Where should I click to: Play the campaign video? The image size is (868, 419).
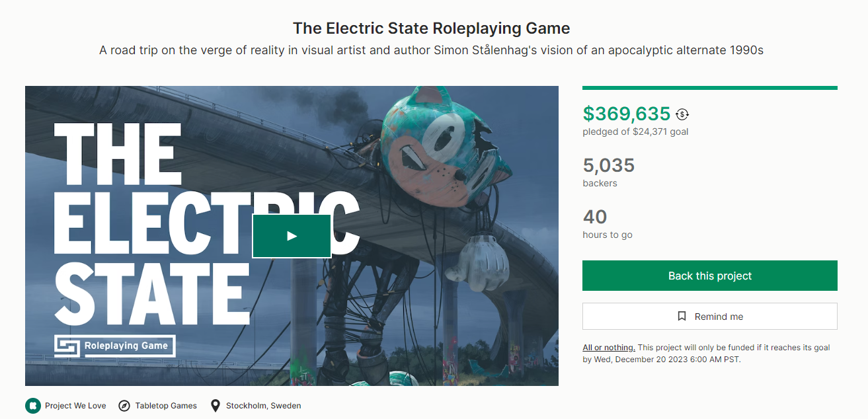(292, 236)
